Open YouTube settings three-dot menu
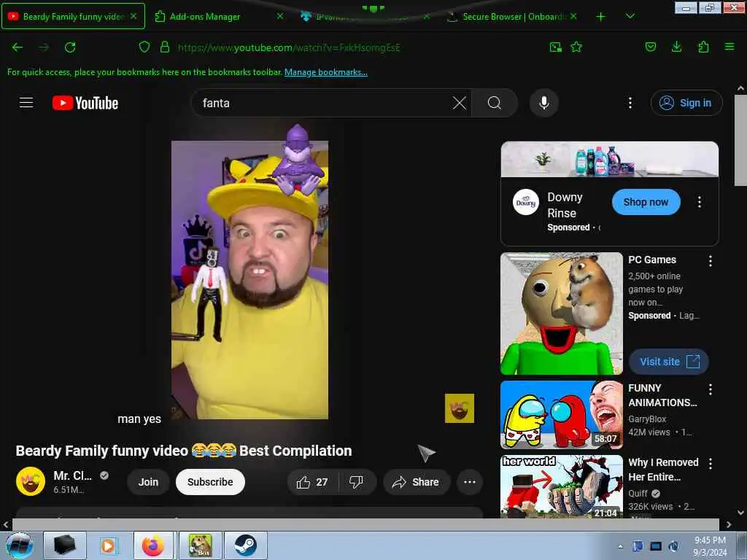 [630, 103]
